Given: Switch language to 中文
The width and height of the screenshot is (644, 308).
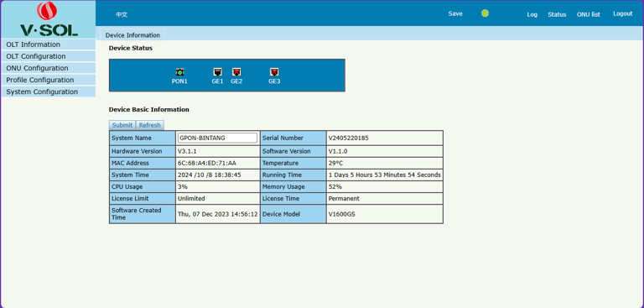Looking at the screenshot, I should [x=122, y=14].
